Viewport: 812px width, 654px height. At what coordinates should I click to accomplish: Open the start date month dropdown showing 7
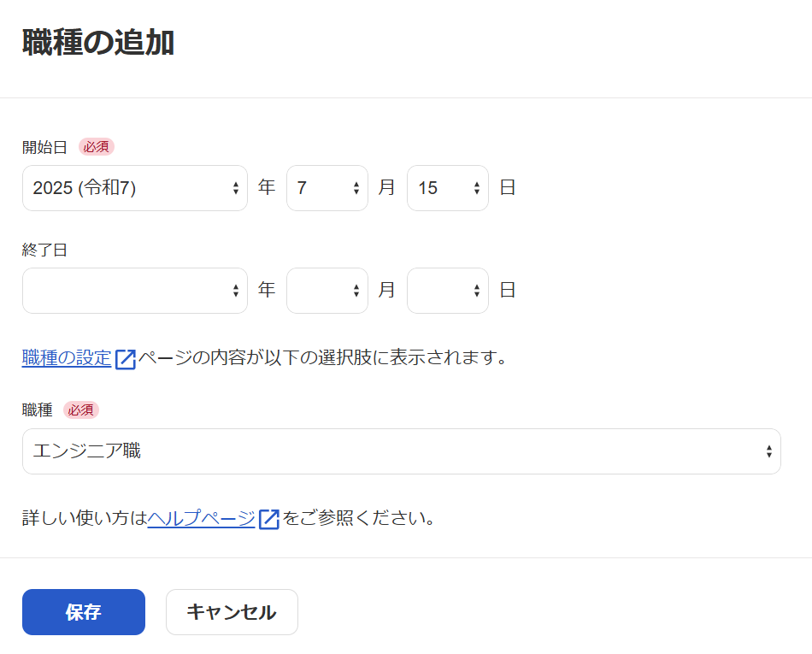click(x=327, y=188)
